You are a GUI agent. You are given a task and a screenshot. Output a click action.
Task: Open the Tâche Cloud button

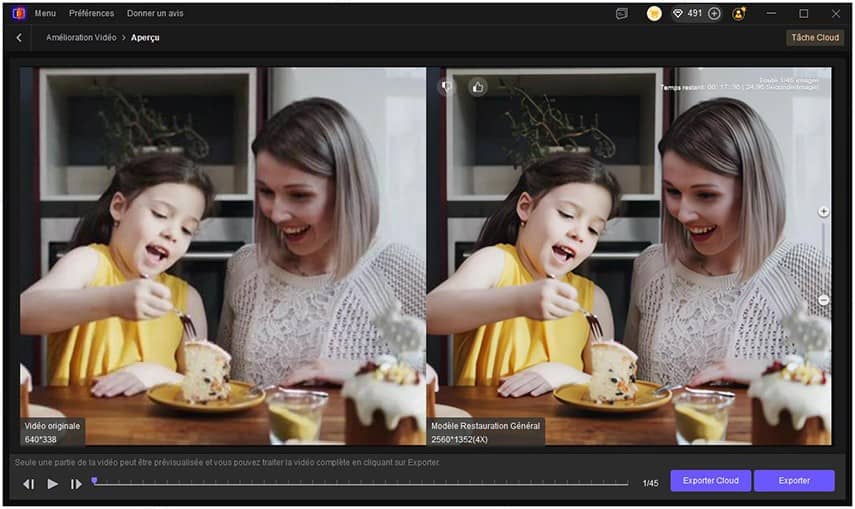pos(815,38)
